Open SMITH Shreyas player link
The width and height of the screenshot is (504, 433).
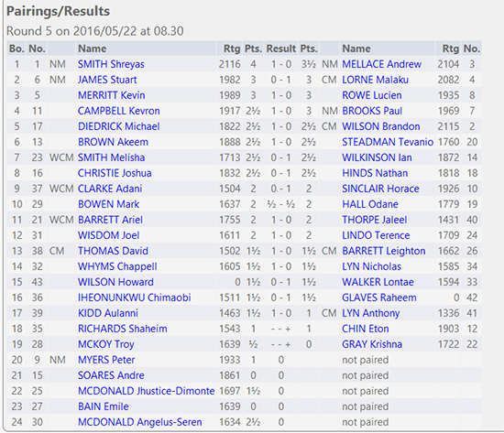111,64
